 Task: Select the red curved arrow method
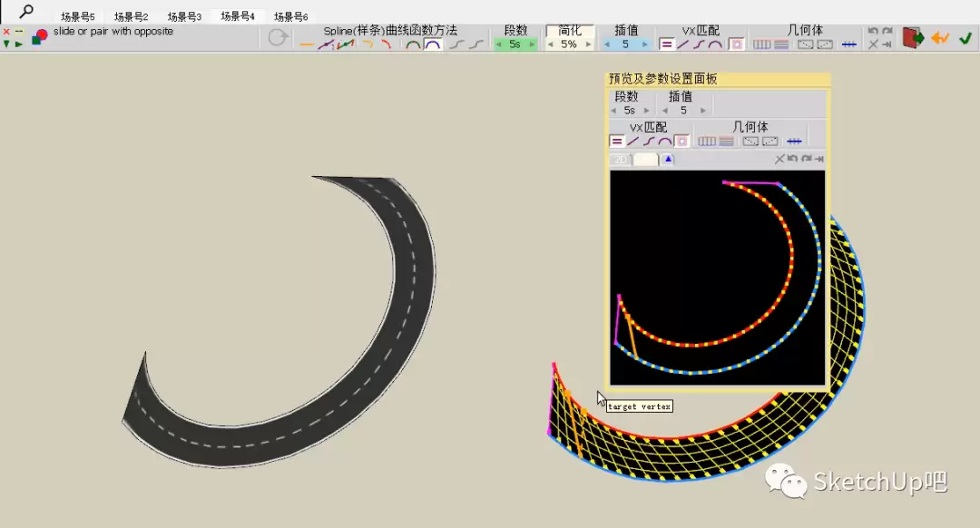point(387,44)
